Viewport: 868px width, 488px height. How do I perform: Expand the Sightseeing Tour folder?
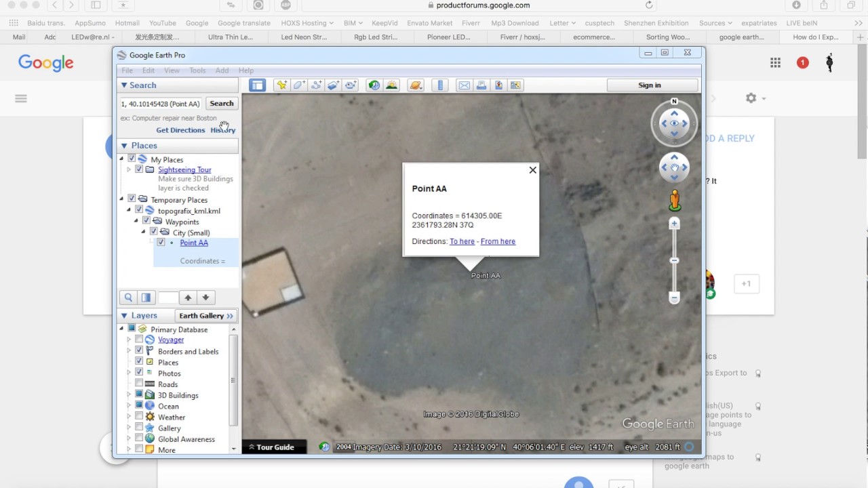129,169
